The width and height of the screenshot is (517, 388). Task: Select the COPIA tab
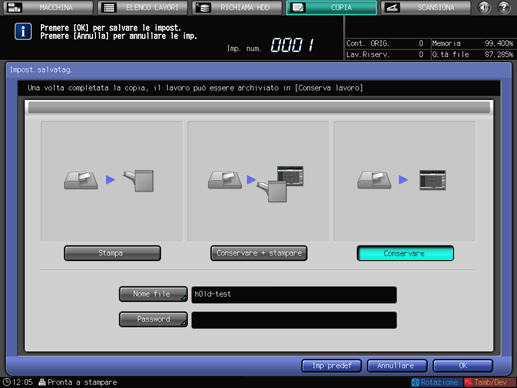(331, 7)
